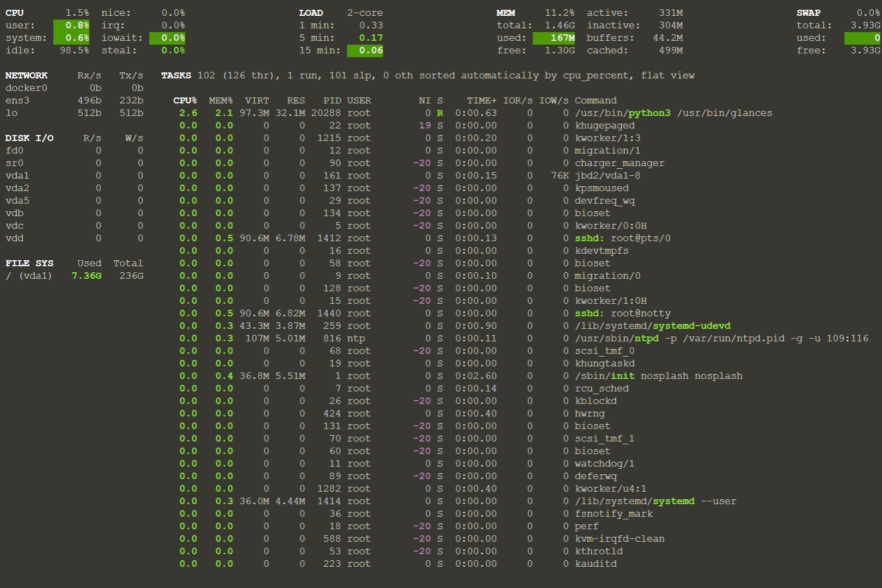Select the ntpd process row
The width and height of the screenshot is (882, 588).
point(524,338)
